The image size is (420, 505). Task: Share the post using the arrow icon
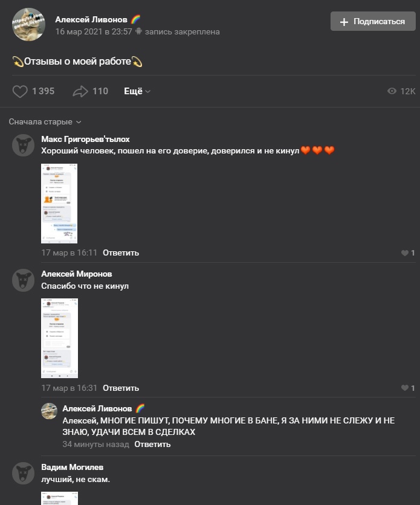tap(80, 91)
